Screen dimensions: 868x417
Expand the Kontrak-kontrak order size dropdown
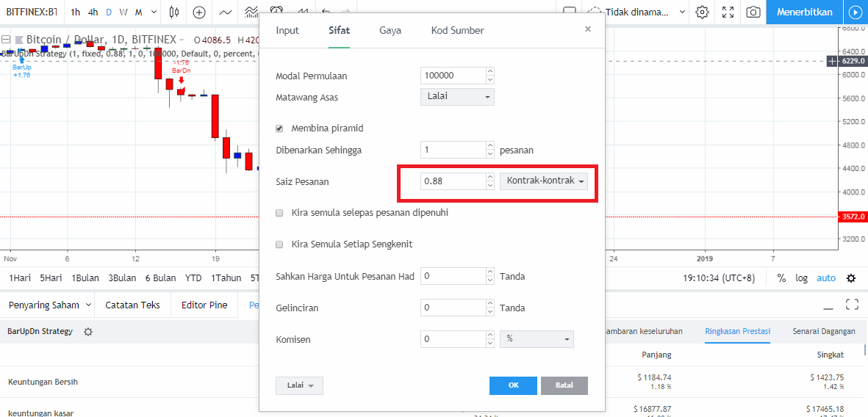point(544,181)
